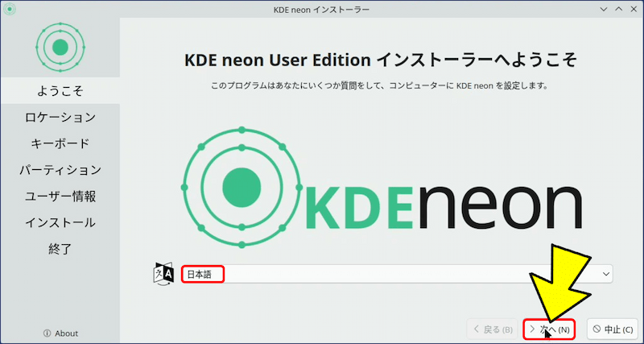Choose the ユーザー情報 step
Screen dimensions: 644x344
pyautogui.click(x=60, y=196)
